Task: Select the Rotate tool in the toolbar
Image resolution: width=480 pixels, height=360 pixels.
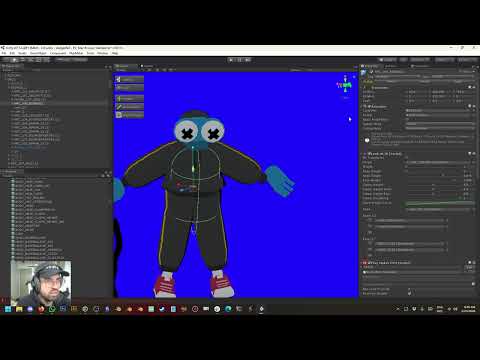Action: click(22, 60)
